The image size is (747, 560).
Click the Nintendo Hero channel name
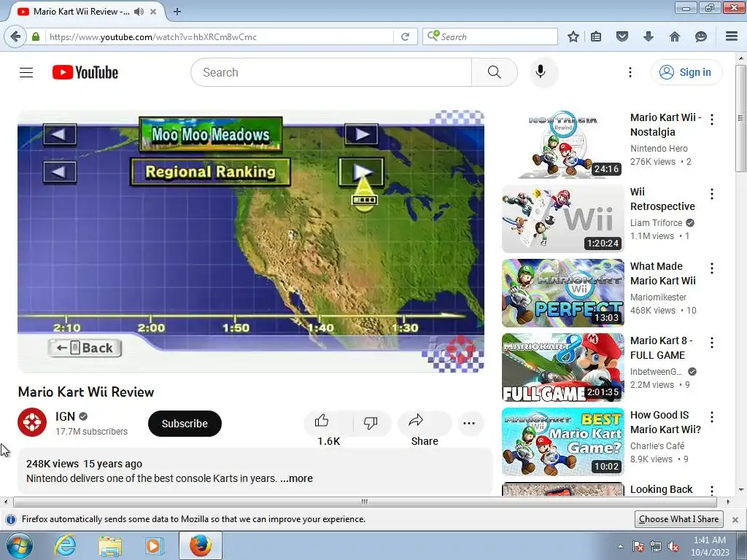click(x=659, y=149)
